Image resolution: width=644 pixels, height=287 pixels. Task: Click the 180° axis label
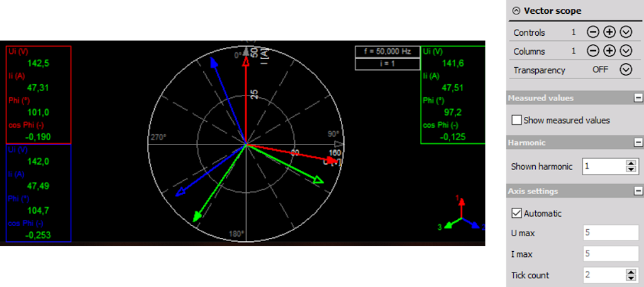236,234
